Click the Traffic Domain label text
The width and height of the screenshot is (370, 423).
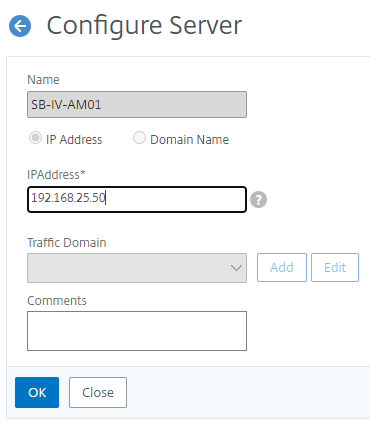(67, 242)
